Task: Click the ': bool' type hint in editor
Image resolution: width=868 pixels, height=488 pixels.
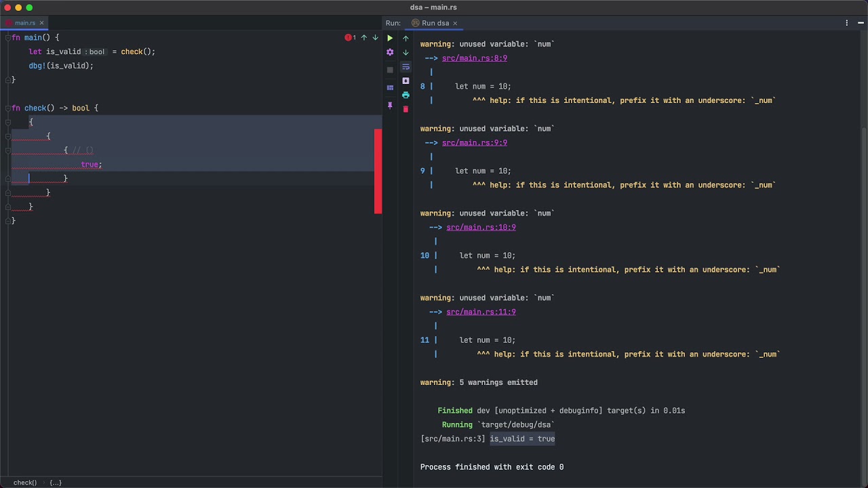Action: tap(95, 52)
